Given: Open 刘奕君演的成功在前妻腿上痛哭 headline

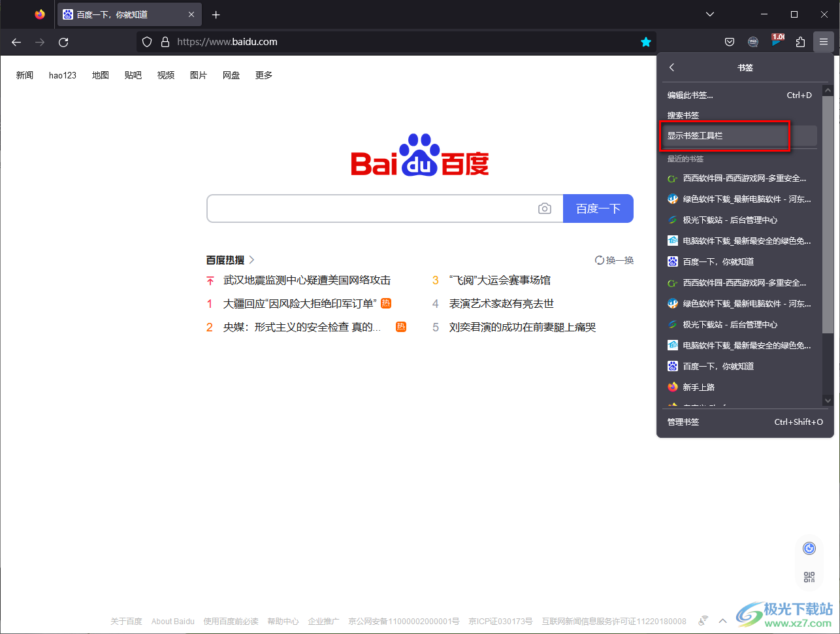Looking at the screenshot, I should point(523,327).
